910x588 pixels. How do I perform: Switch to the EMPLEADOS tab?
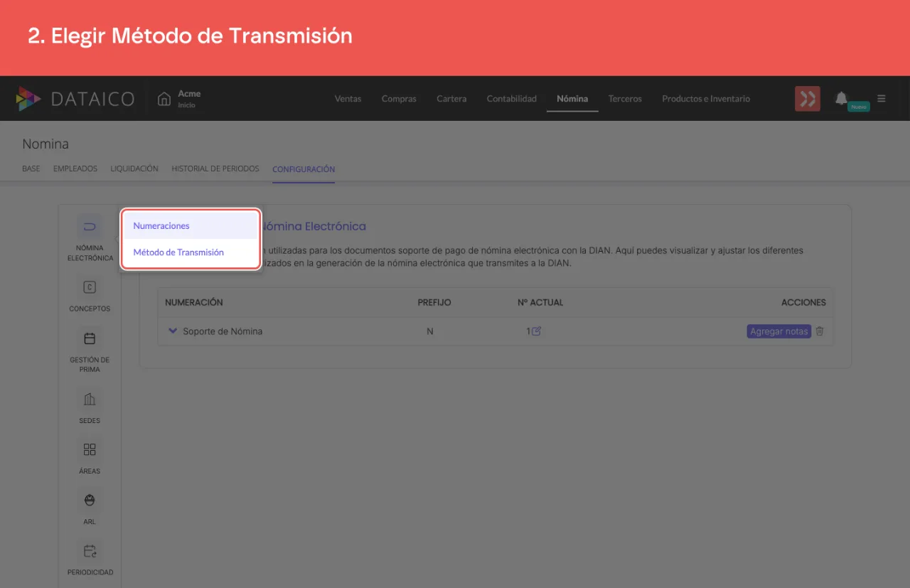[75, 169]
